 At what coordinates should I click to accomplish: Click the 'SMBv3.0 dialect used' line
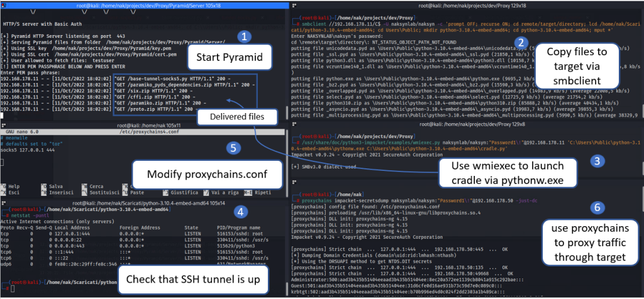pos(324,166)
